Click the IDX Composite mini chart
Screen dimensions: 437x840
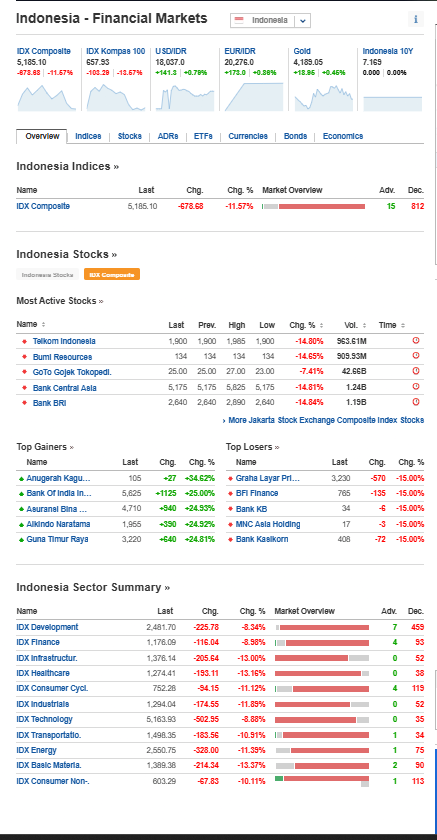[47, 97]
